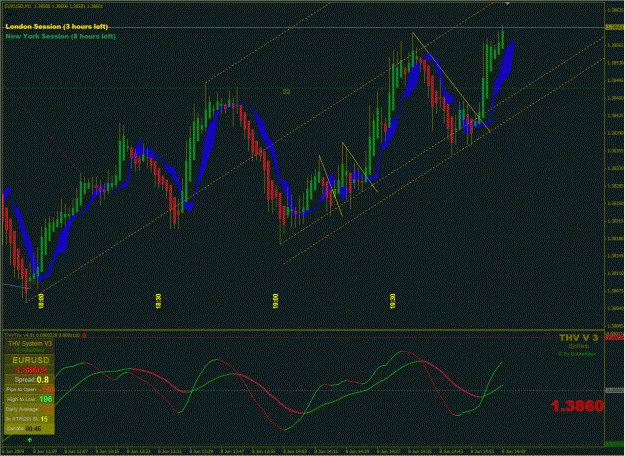Click the EURUSD symbol label in panel
Image resolution: width=625 pixels, height=456 pixels.
(30, 360)
